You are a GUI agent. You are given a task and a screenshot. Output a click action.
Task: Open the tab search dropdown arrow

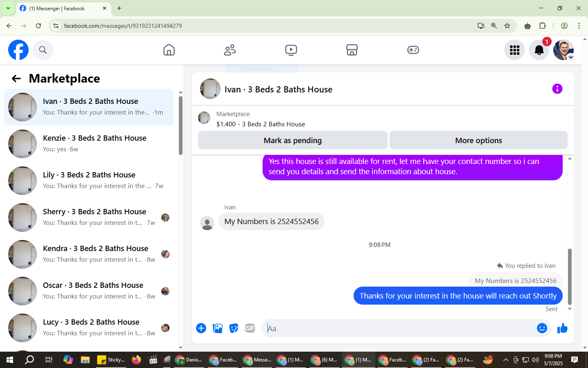[x=8, y=8]
